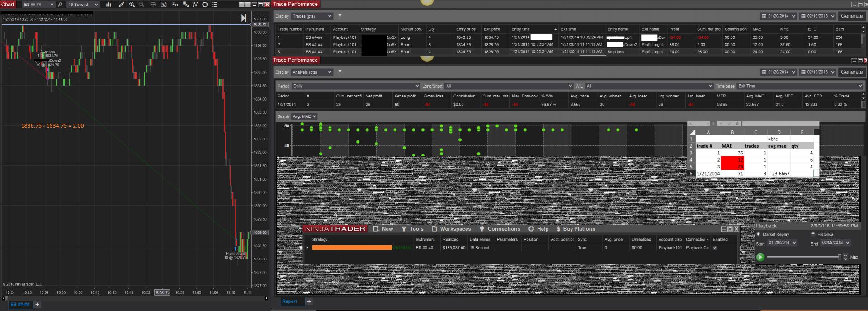This screenshot has height=311, width=868.
Task: Switch to ES ##-## chart tab
Action: click(20, 305)
